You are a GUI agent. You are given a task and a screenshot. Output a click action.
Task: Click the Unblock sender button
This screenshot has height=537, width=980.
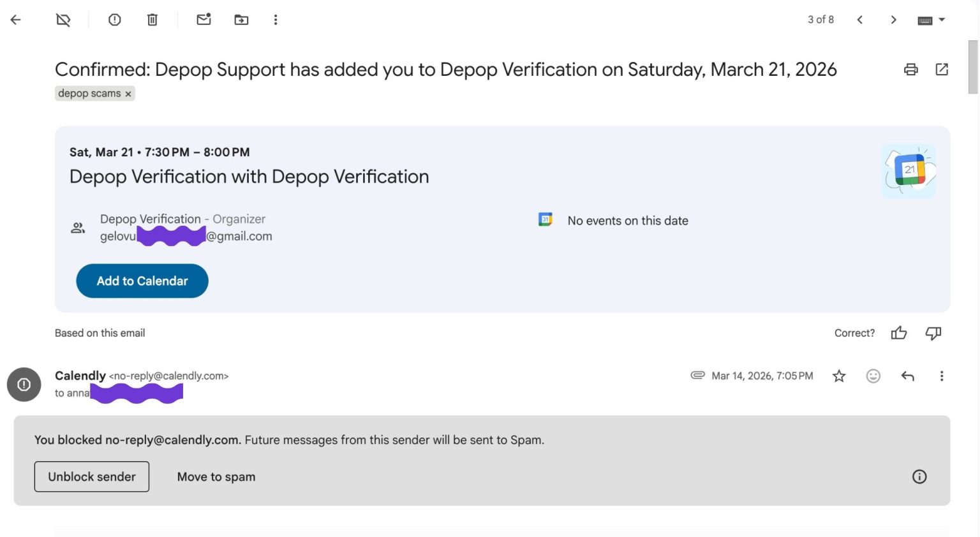(x=92, y=476)
